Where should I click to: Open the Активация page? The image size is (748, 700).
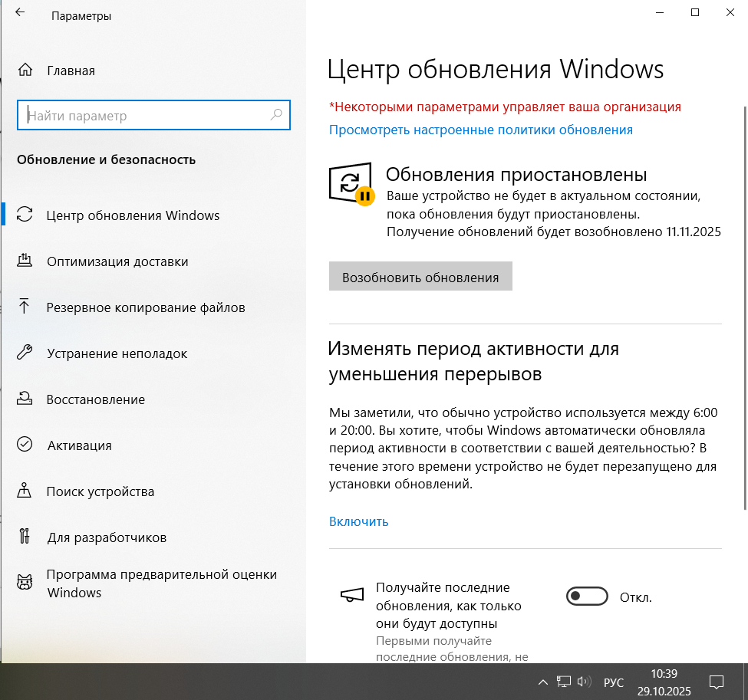153,445
